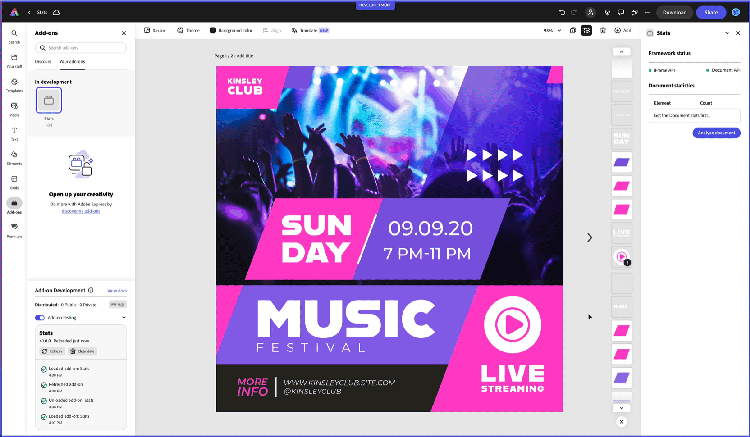Open the Text panel in sidebar
This screenshot has width=750, height=437.
click(x=14, y=132)
